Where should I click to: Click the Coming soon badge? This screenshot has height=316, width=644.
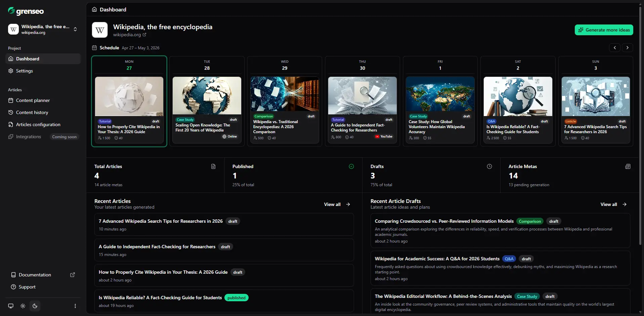click(64, 137)
